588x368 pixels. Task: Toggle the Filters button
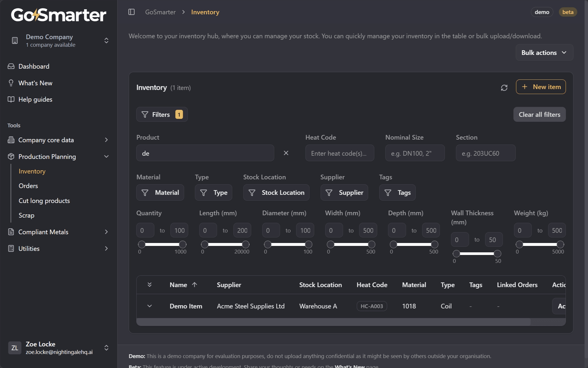pos(162,114)
